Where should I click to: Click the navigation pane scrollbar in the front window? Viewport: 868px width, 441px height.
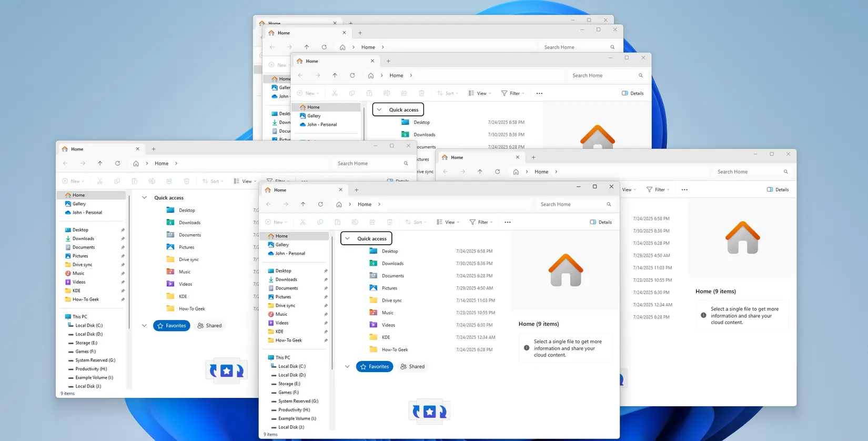point(332,303)
